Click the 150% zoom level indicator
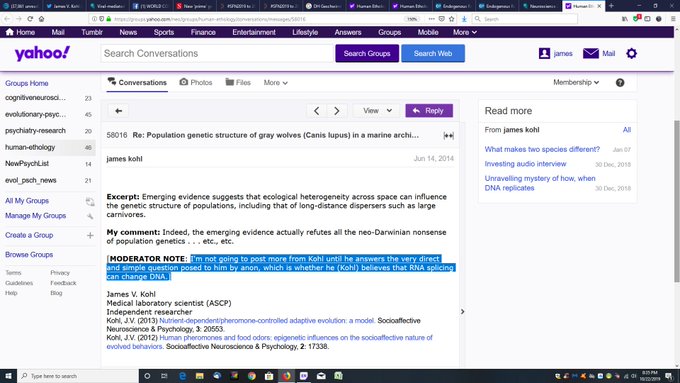This screenshot has height=383, width=680. pyautogui.click(x=412, y=19)
